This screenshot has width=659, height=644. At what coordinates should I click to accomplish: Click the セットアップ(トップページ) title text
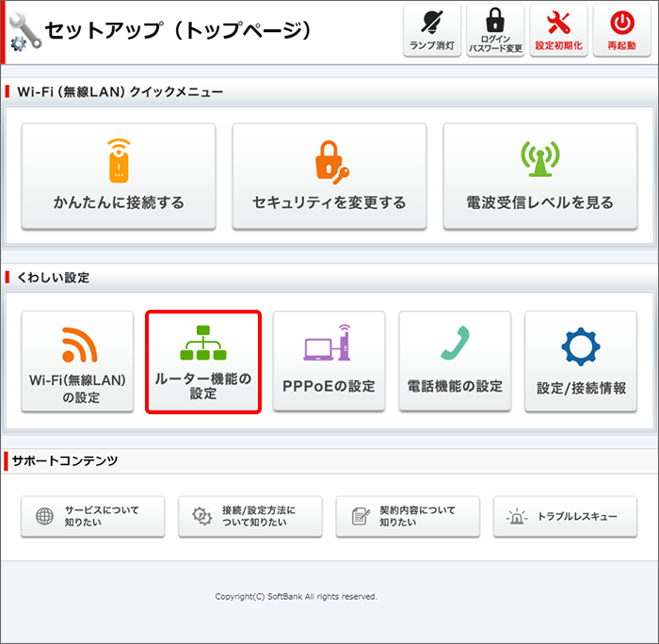pyautogui.click(x=178, y=31)
